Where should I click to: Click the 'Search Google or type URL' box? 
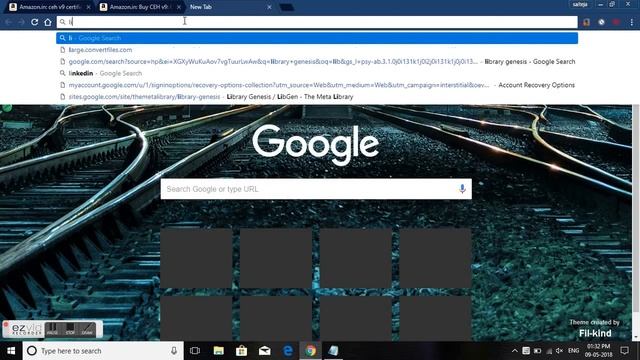(316, 189)
